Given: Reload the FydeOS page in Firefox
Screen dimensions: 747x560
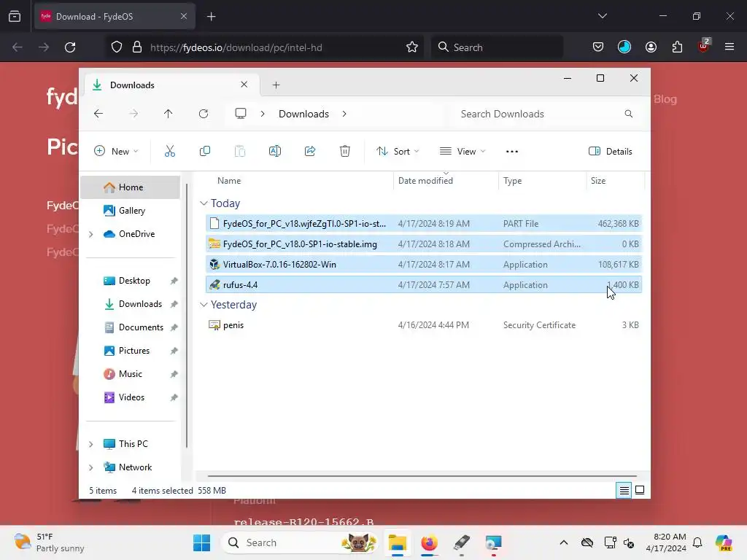Looking at the screenshot, I should (x=70, y=47).
